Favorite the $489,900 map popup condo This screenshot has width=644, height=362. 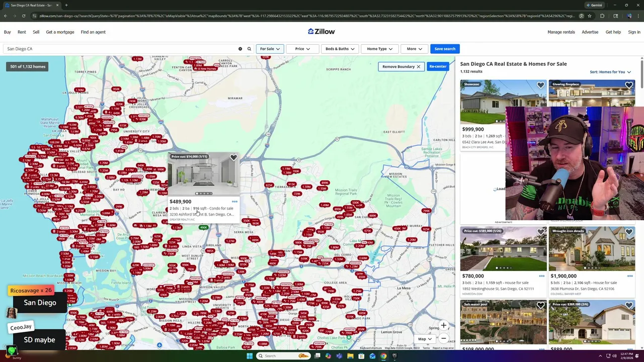pyautogui.click(x=233, y=158)
